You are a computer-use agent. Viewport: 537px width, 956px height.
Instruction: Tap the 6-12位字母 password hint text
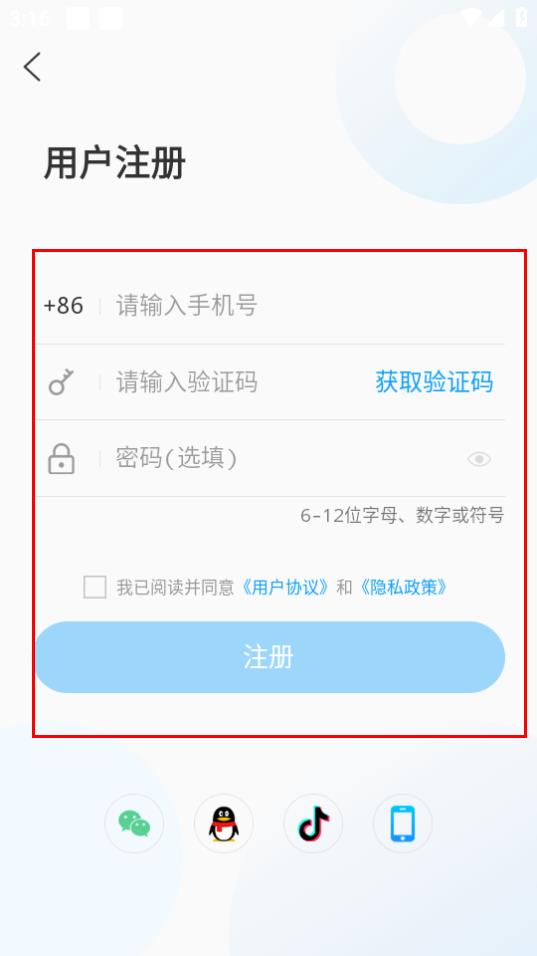(402, 516)
